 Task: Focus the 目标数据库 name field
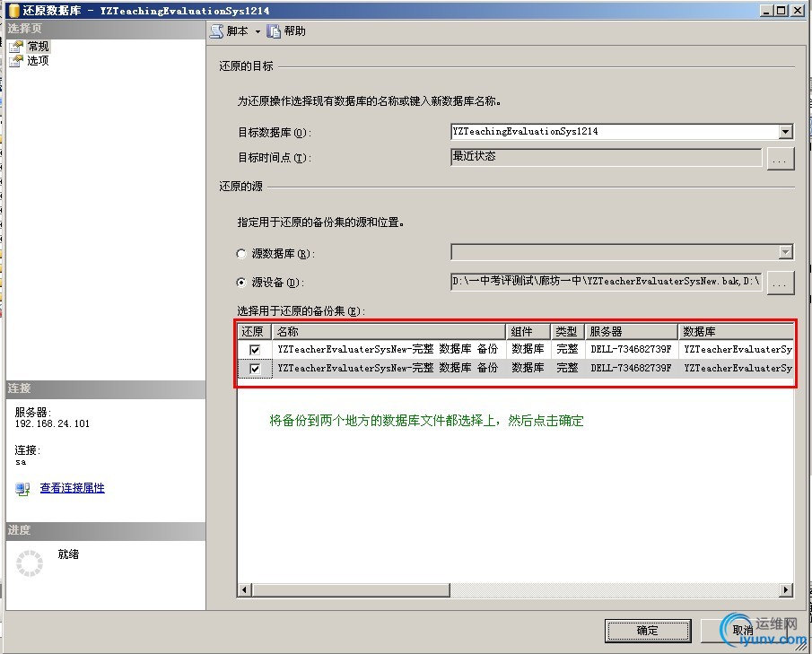click(615, 132)
